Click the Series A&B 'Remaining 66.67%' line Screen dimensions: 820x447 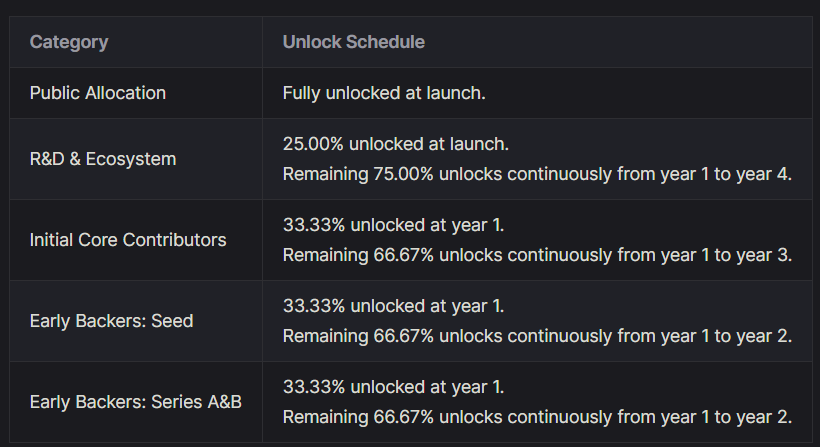click(537, 417)
